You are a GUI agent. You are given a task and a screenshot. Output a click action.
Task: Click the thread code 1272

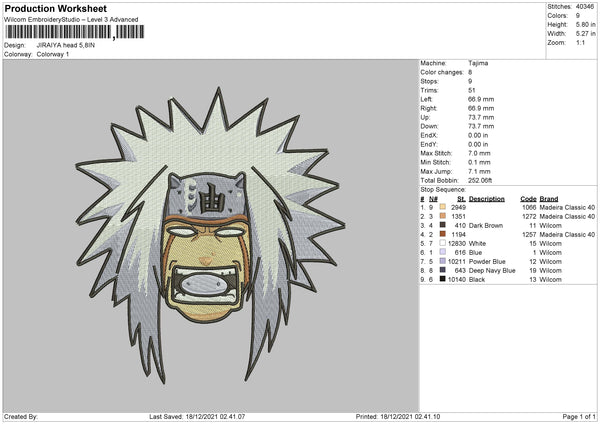(x=529, y=217)
